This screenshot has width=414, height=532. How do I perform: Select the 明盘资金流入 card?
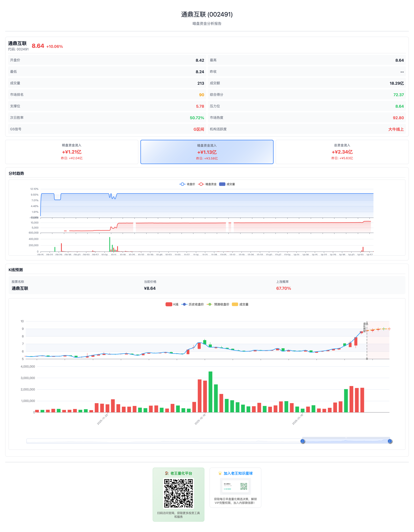tap(72, 152)
